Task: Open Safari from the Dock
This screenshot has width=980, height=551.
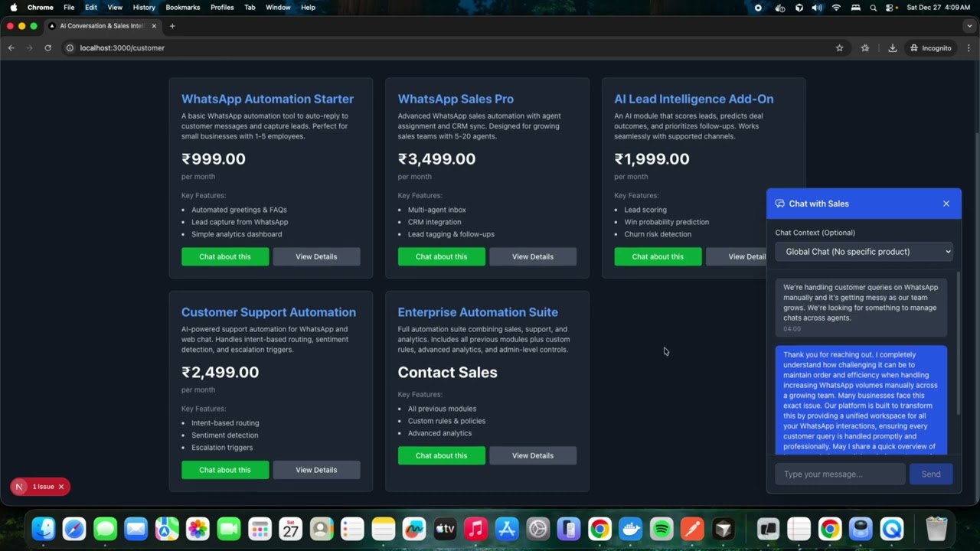Action: point(74,529)
